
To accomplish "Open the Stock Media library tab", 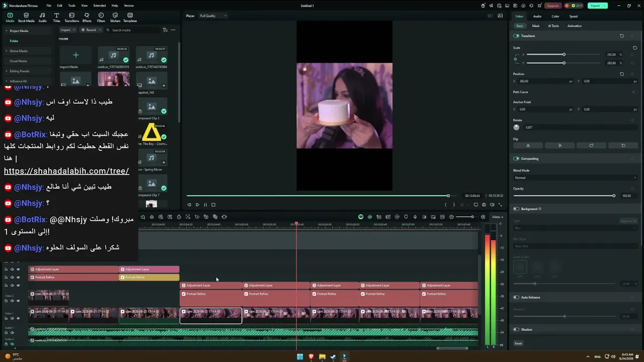I will tap(26, 18).
